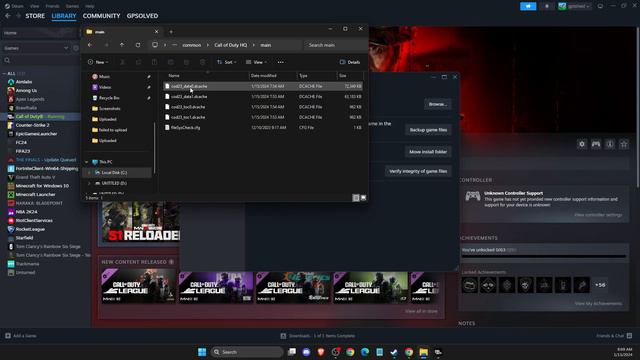Collapse the ALL games category in Steam
640x360 pixels.
point(4,73)
